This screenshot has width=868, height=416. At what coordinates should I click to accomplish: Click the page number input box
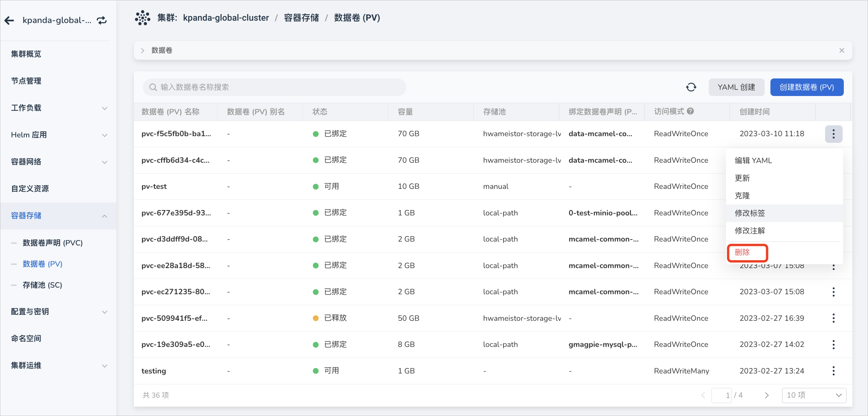[x=721, y=395]
